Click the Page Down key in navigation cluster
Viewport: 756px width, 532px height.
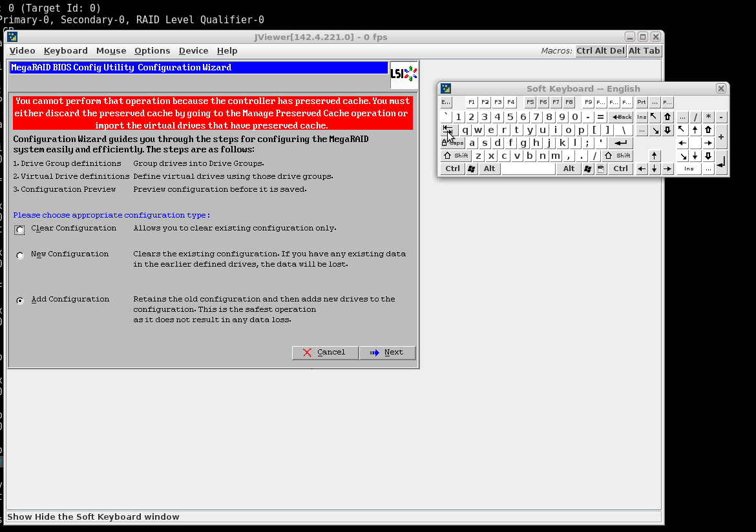click(x=667, y=130)
